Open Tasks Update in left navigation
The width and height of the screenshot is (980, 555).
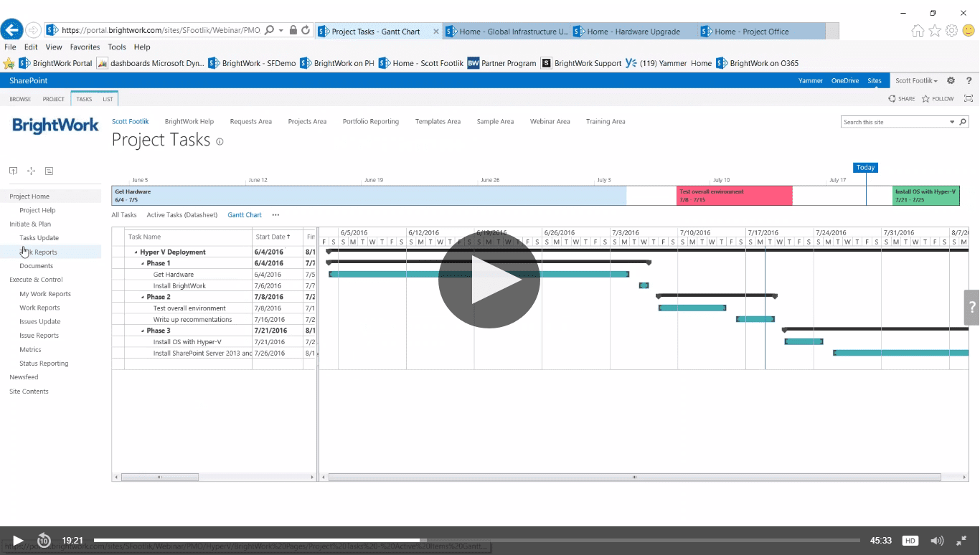tap(39, 238)
